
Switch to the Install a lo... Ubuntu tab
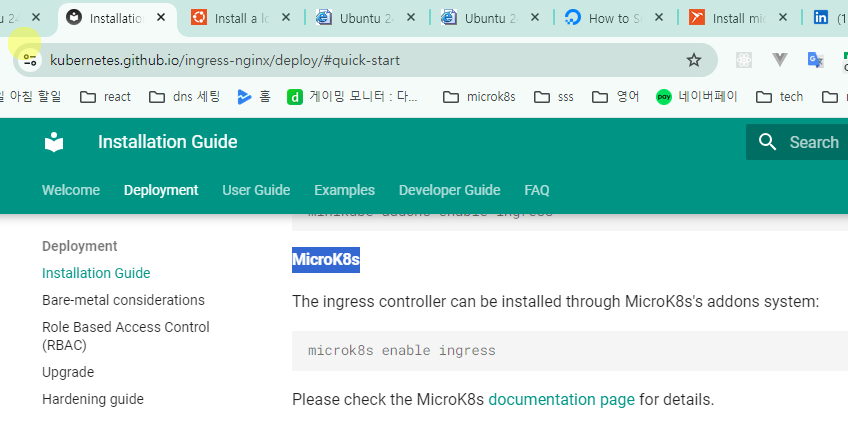click(x=241, y=18)
